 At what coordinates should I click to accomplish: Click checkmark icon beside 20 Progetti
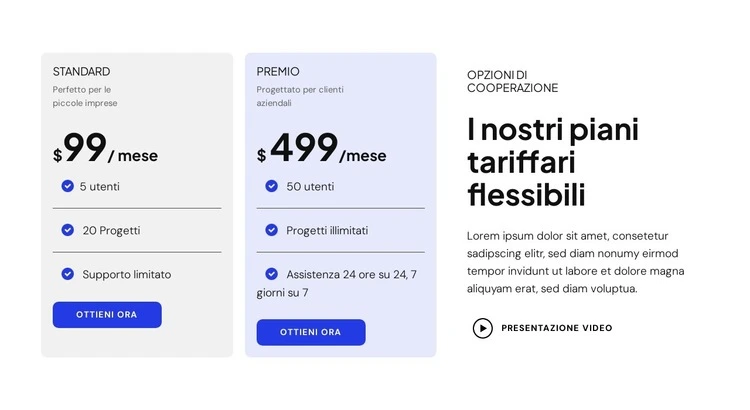67,230
